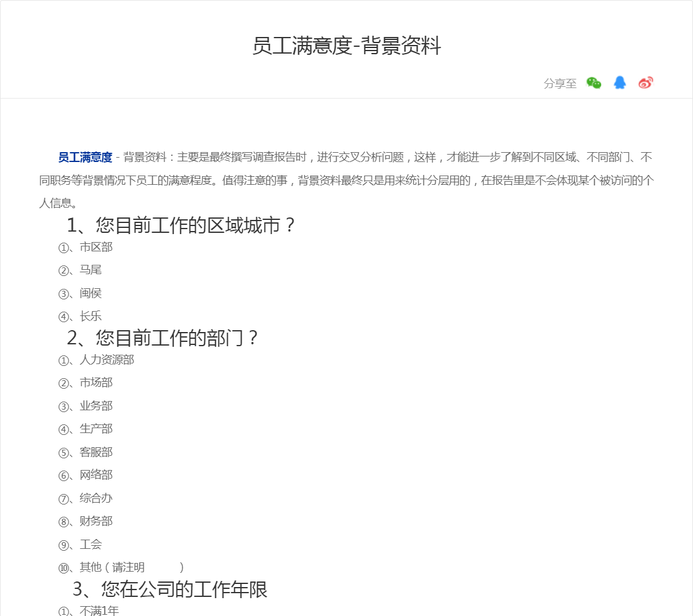Click question 1 您目前工作的区域城市
The width and height of the screenshot is (693, 616).
click(x=180, y=225)
